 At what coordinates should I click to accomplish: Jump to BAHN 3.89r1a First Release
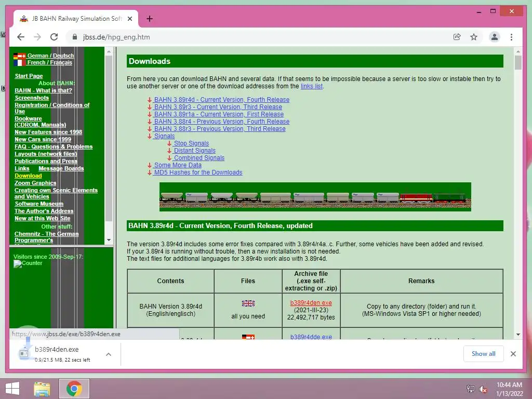pyautogui.click(x=219, y=114)
